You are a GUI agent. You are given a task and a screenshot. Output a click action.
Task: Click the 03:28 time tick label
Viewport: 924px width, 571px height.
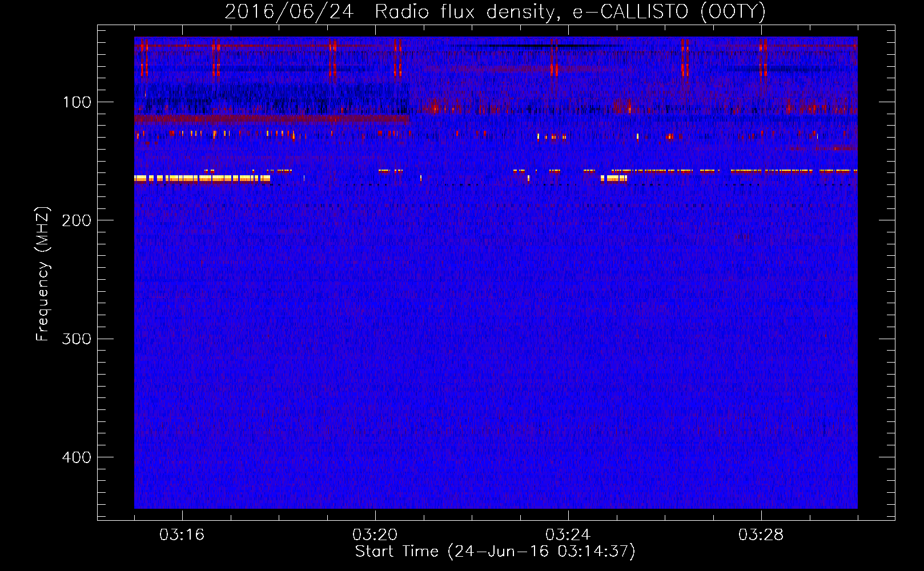coord(761,535)
